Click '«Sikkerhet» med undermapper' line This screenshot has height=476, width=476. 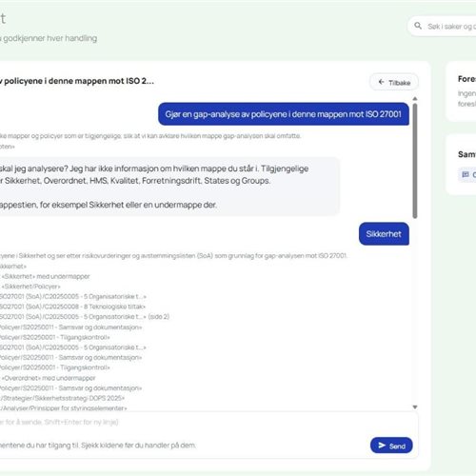pos(46,276)
